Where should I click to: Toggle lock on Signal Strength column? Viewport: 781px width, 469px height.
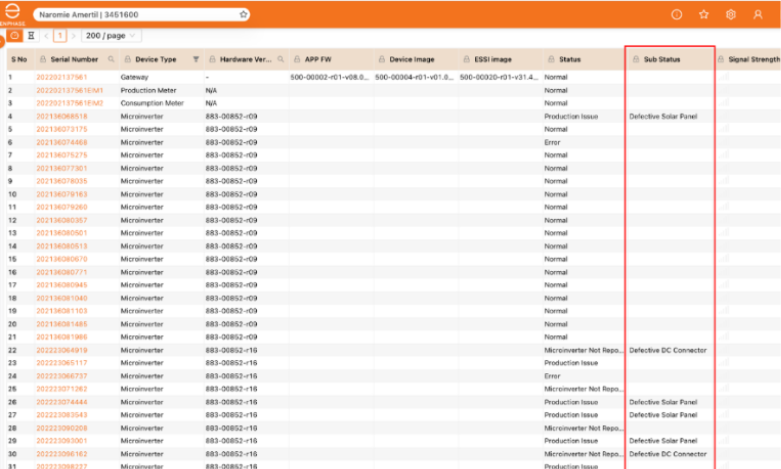coord(721,59)
